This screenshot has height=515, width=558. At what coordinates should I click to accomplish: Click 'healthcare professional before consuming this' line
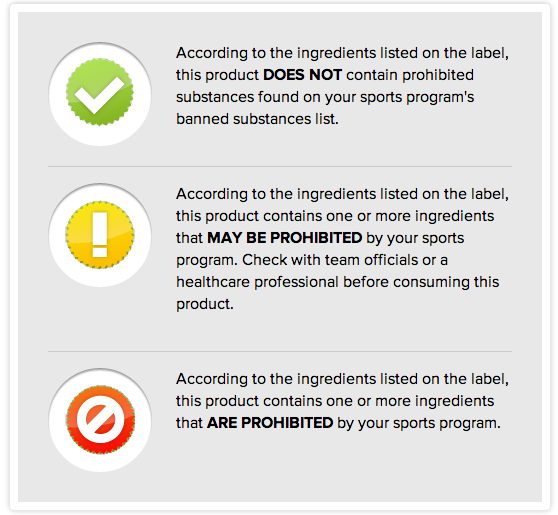(338, 282)
